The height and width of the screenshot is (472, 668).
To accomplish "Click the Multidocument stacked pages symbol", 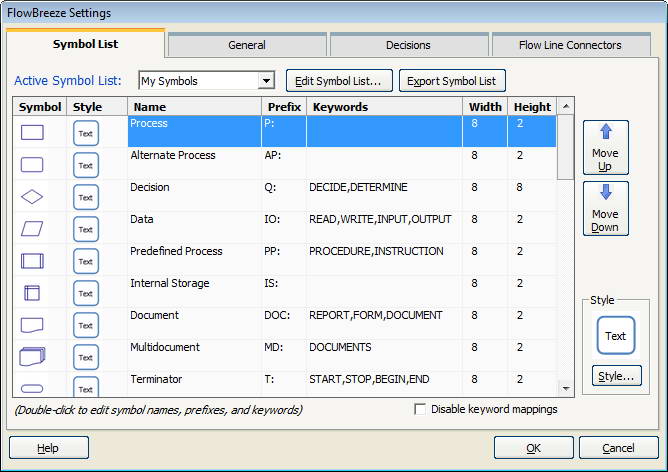I will pyautogui.click(x=32, y=357).
